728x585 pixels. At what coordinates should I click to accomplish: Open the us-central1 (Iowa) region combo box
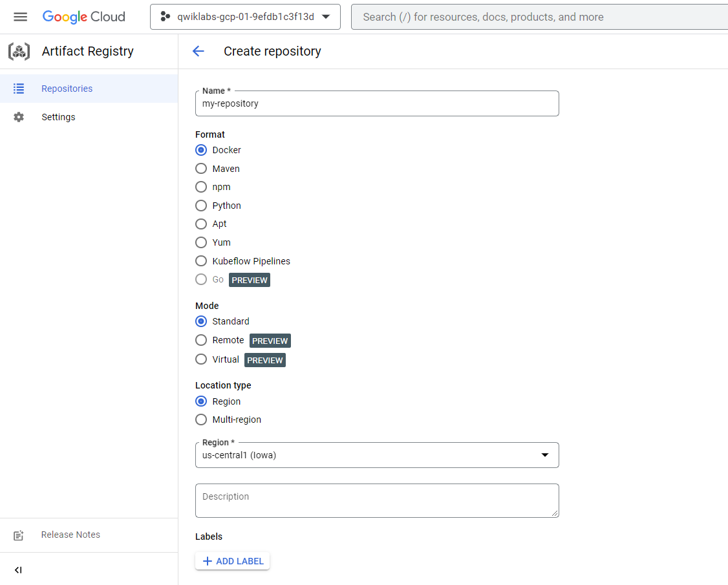(x=377, y=455)
